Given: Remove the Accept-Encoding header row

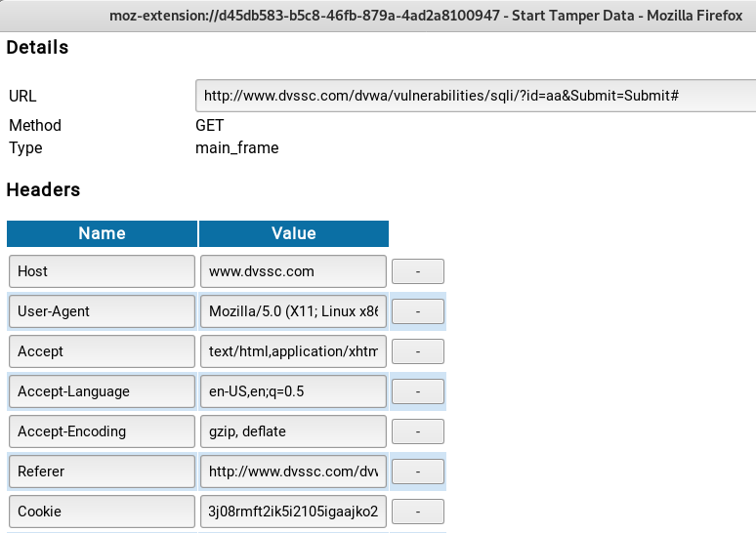Looking at the screenshot, I should tap(417, 431).
